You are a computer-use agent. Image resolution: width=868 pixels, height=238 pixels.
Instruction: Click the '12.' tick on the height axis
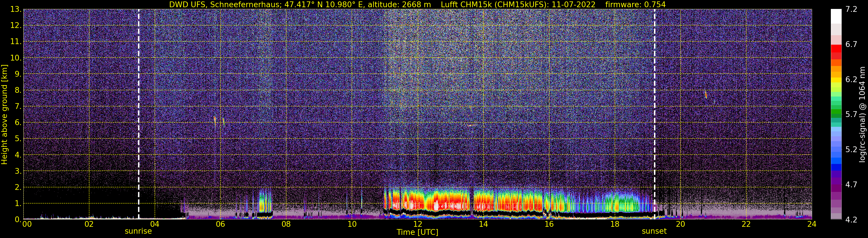coord(16,26)
